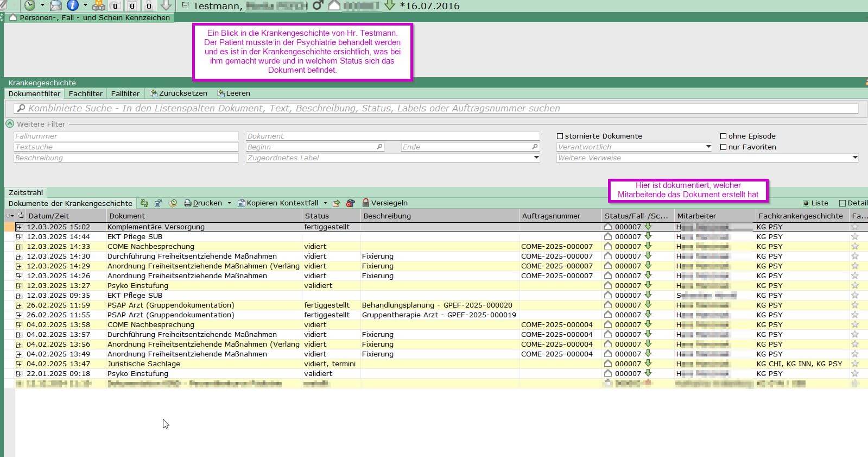
Task: Click the list collapse icon before Testmann
Action: point(185,5)
